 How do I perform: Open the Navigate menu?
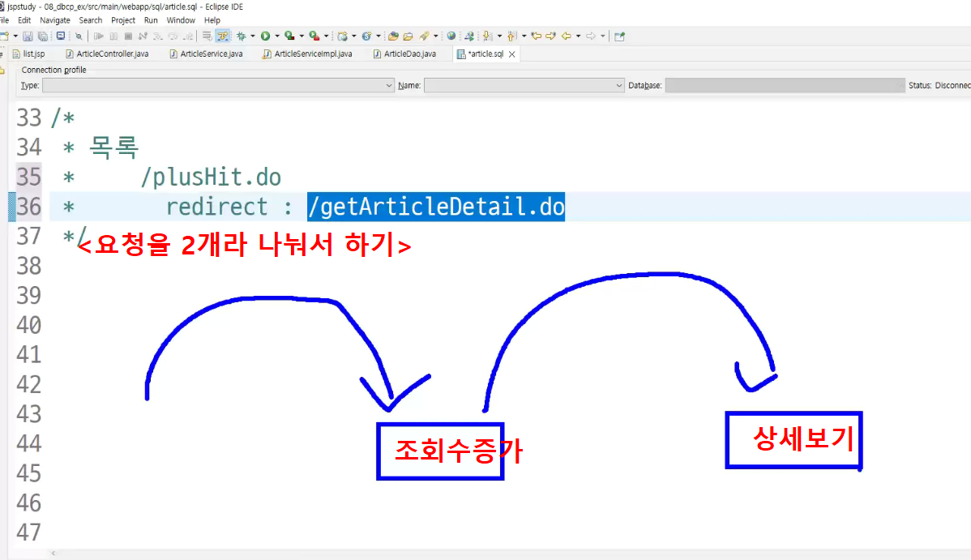pos(55,20)
